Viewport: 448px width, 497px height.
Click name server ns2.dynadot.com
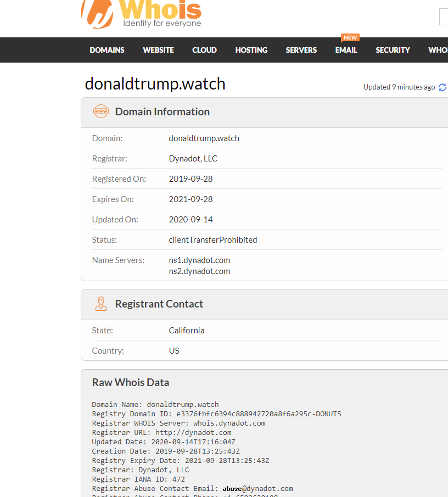click(199, 271)
